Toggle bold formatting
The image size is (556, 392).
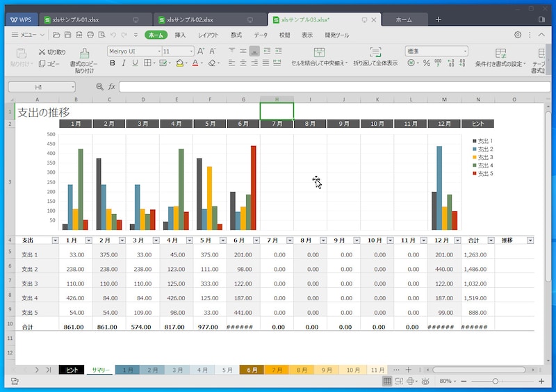tap(112, 63)
